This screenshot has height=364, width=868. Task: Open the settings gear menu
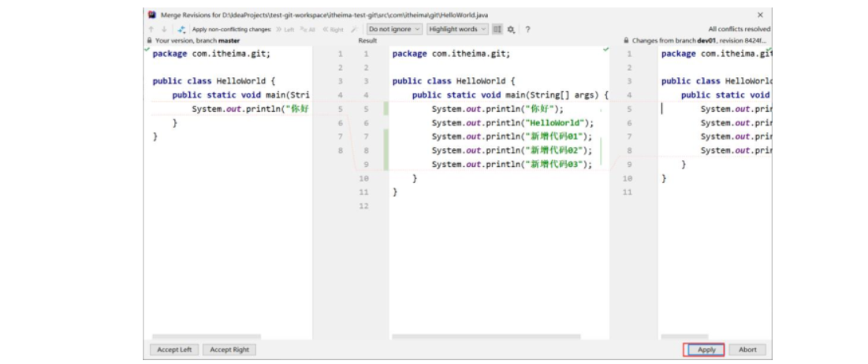pyautogui.click(x=511, y=29)
